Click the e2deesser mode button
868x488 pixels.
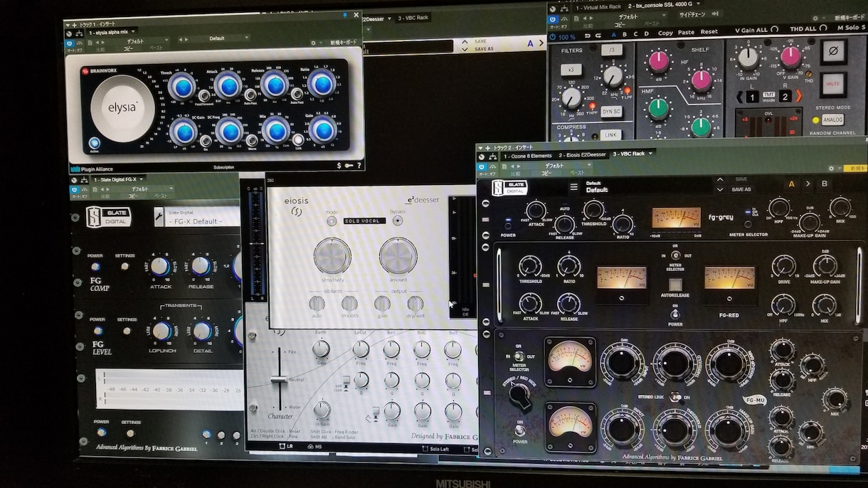click(332, 221)
